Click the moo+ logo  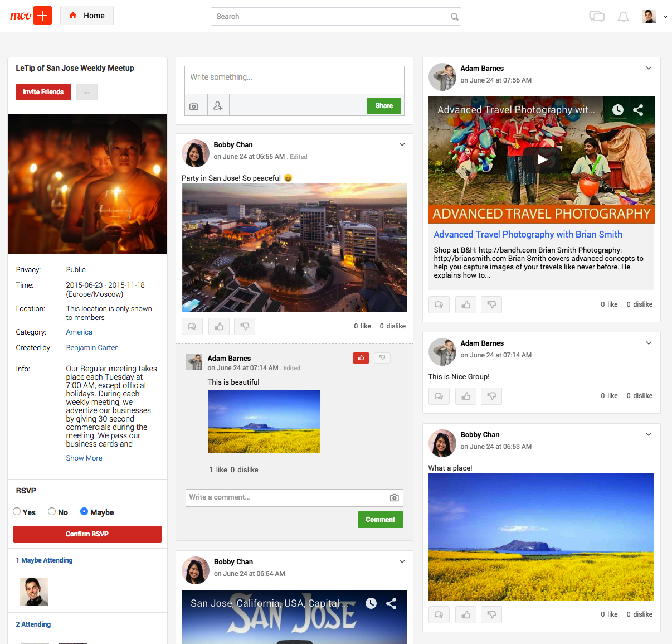pyautogui.click(x=31, y=16)
